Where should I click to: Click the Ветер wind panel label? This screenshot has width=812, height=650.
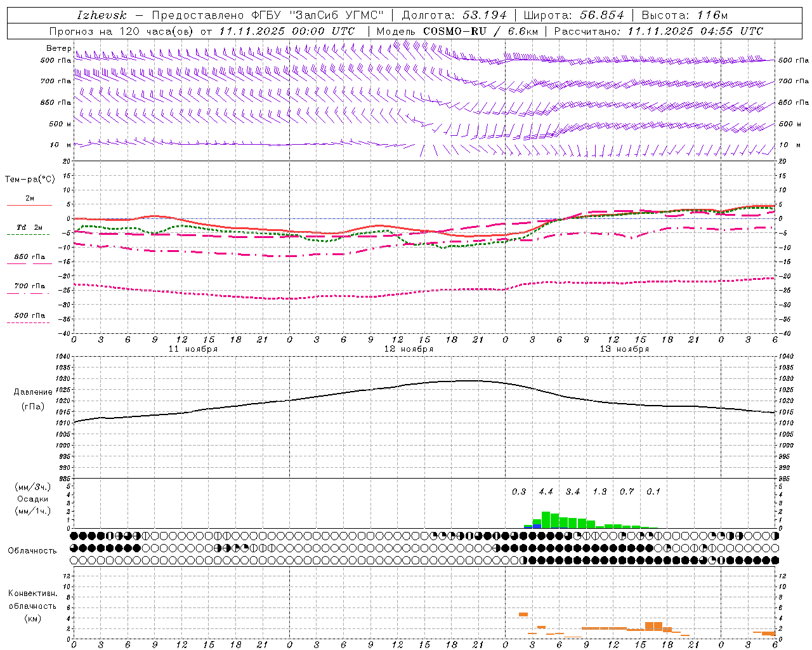58,48
